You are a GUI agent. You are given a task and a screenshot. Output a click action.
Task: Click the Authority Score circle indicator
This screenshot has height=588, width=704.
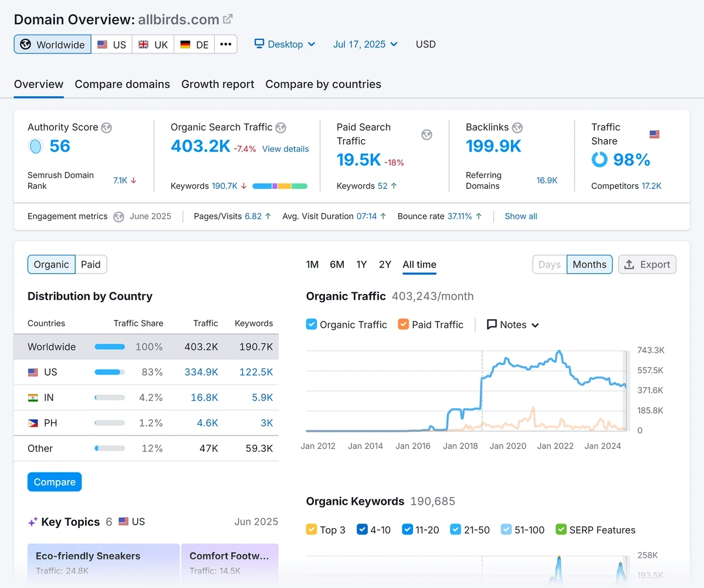coord(36,146)
